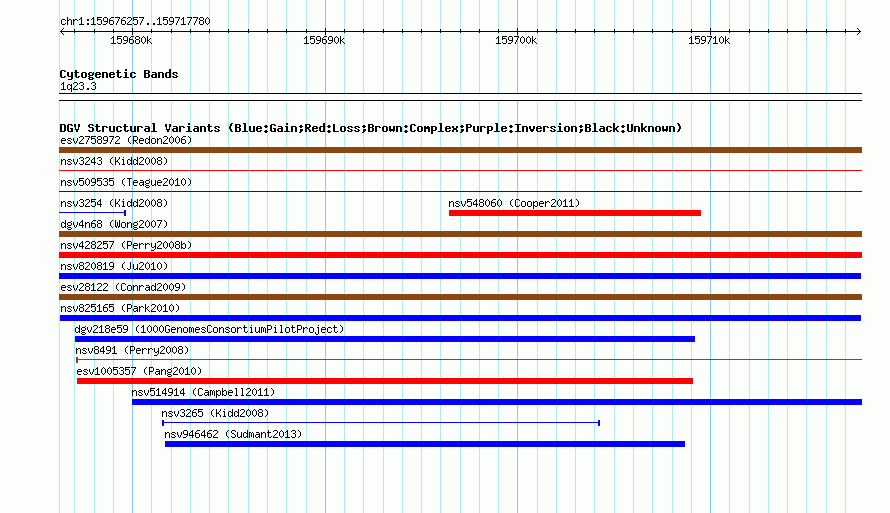Click the 1q23.3 band label
Image resolution: width=890 pixels, height=513 pixels.
[78, 86]
